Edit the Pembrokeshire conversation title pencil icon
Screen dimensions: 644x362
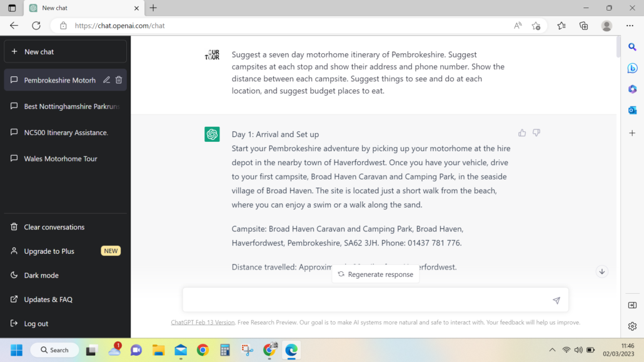(106, 79)
